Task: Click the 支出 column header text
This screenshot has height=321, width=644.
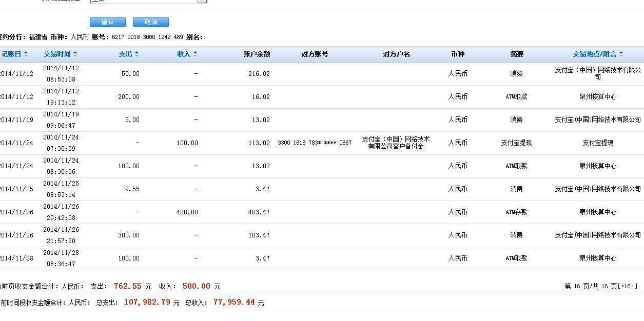Action: coord(125,54)
